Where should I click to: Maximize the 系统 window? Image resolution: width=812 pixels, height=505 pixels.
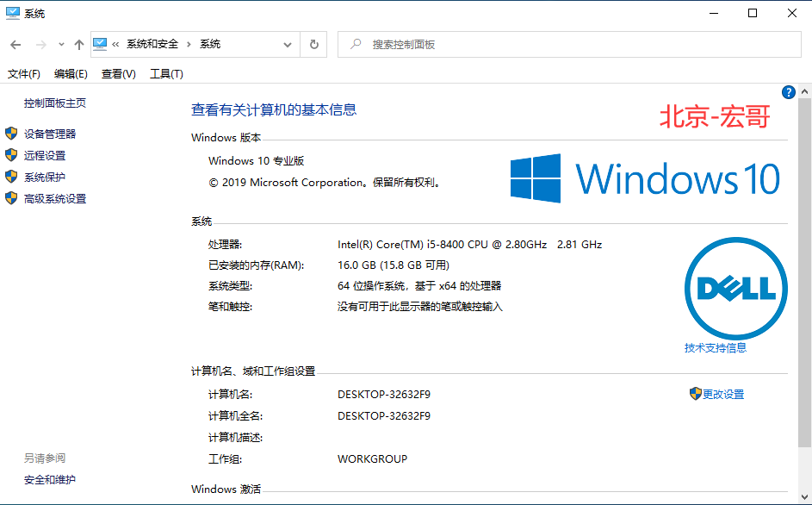pos(753,13)
